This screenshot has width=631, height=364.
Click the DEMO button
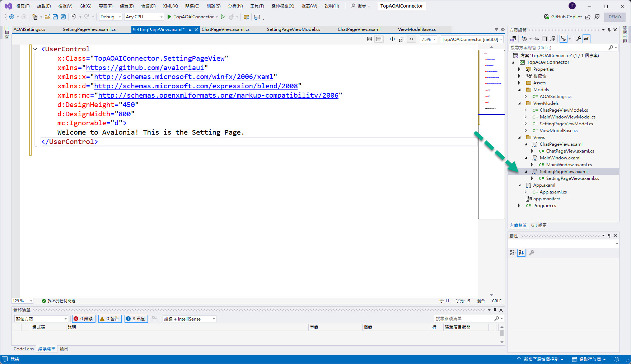[x=615, y=17]
